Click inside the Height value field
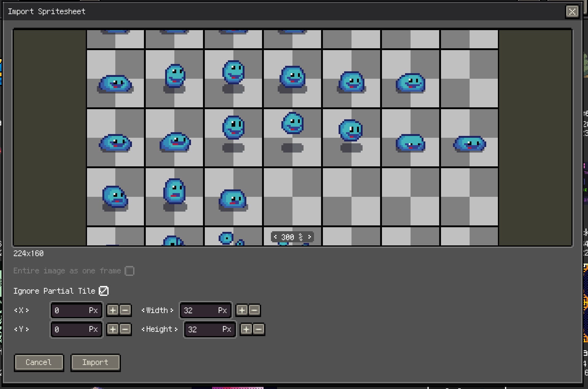Screen dimensions: 588x389 [209, 329]
